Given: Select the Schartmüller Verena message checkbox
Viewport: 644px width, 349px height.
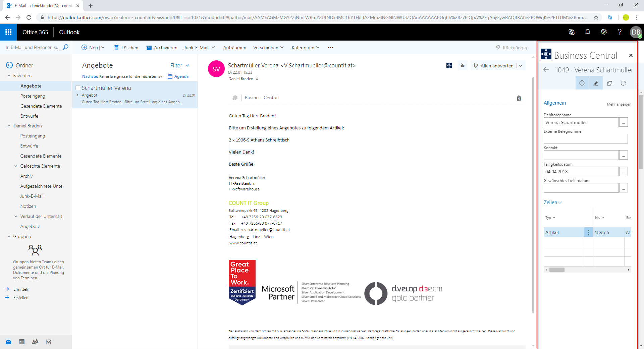Looking at the screenshot, I should [78, 88].
